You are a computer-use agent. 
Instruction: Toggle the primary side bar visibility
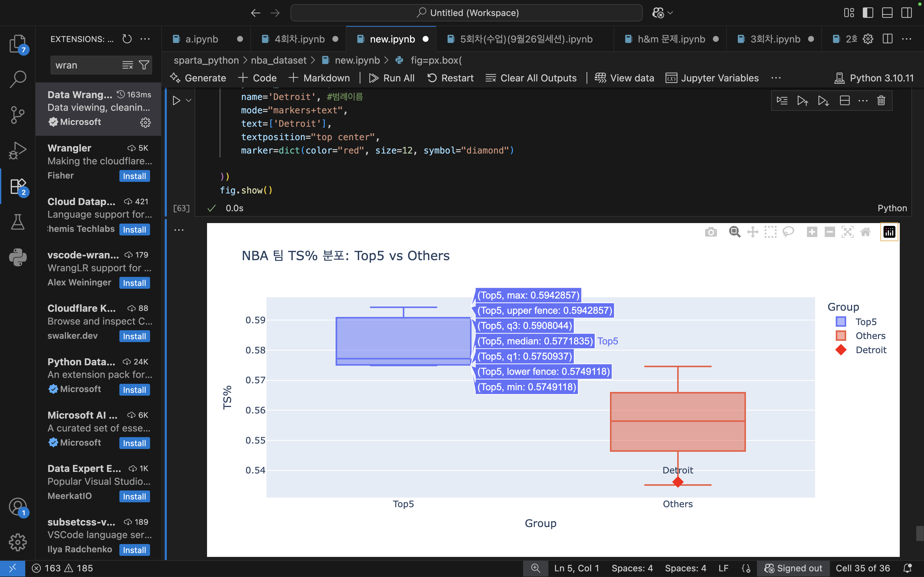tap(868, 13)
